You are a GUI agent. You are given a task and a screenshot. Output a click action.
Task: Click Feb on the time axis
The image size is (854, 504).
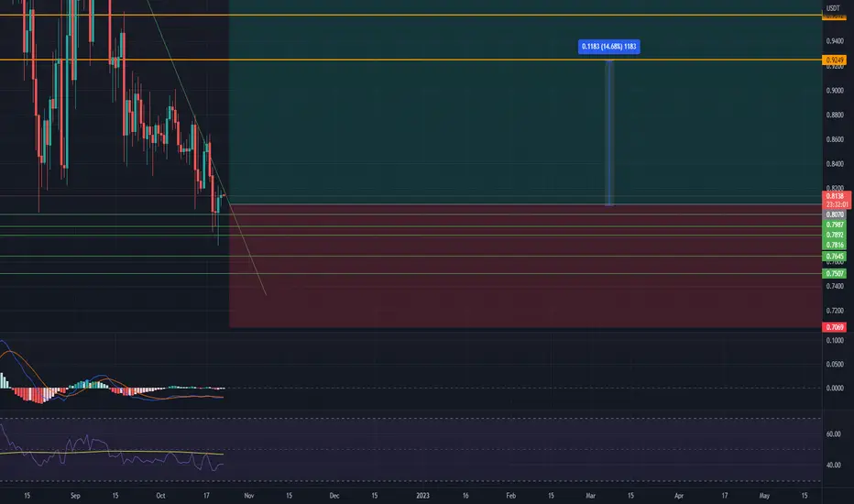tap(511, 495)
